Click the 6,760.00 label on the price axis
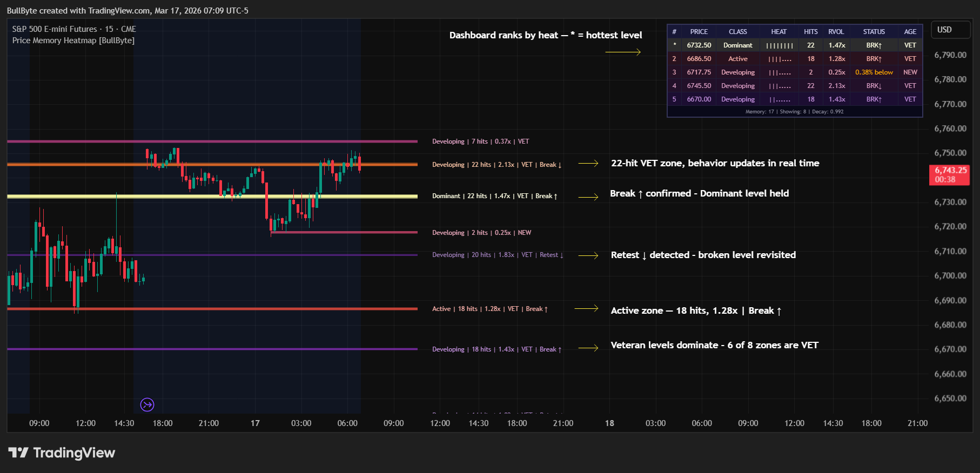Image resolution: width=980 pixels, height=473 pixels. 950,129
